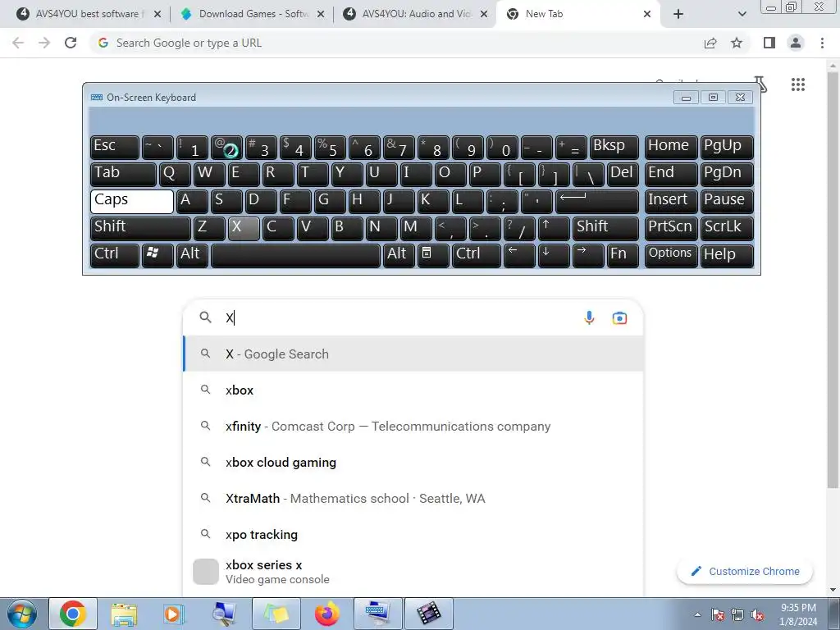The width and height of the screenshot is (840, 630).
Task: Click the share page icon in address bar
Action: 710,43
